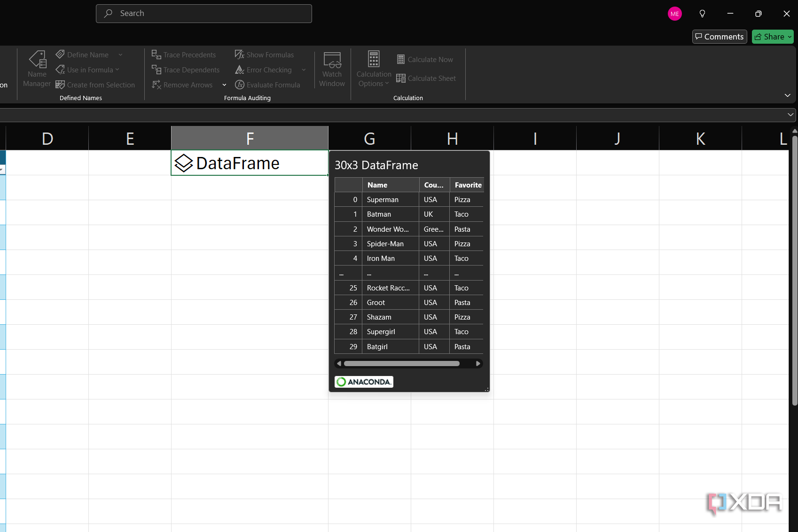Select column H header

click(452, 138)
